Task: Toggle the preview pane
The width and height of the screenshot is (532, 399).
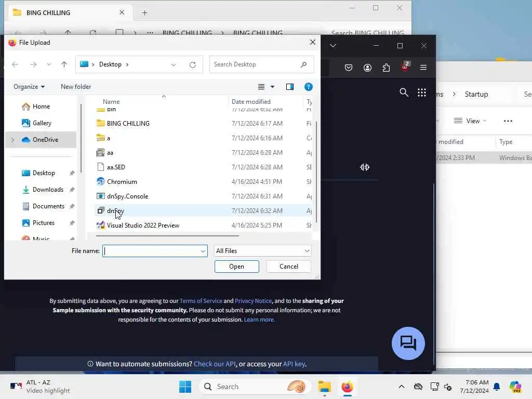Action: [x=290, y=87]
